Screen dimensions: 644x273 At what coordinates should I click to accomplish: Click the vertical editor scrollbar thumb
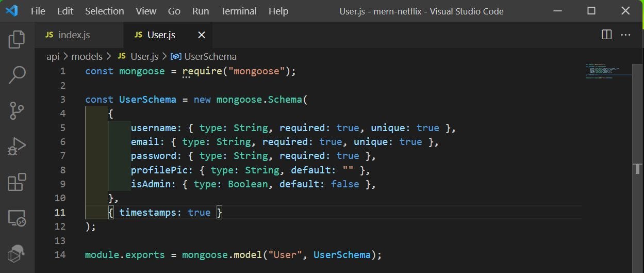pos(638,168)
